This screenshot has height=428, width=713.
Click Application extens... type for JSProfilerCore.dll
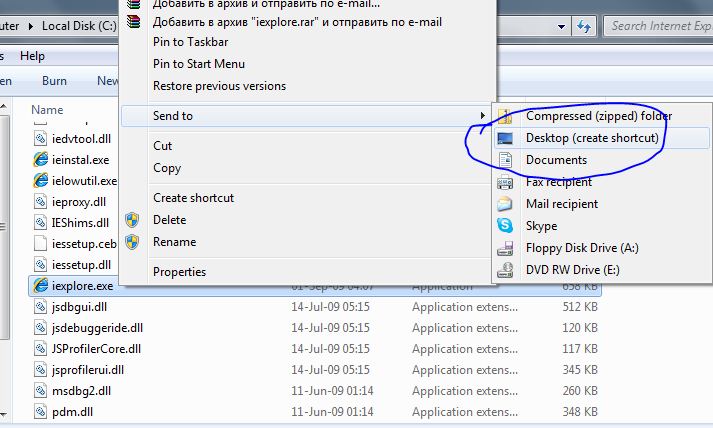coord(465,349)
